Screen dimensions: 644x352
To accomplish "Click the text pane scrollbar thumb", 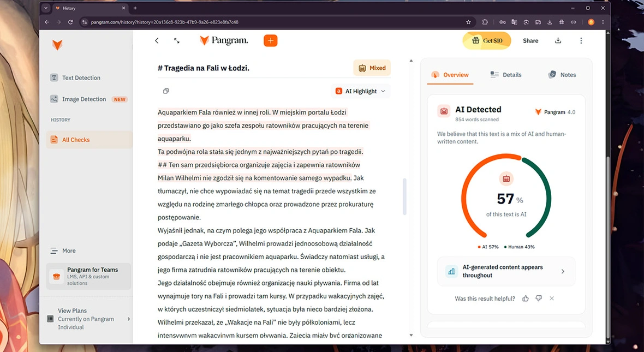I will (404, 196).
